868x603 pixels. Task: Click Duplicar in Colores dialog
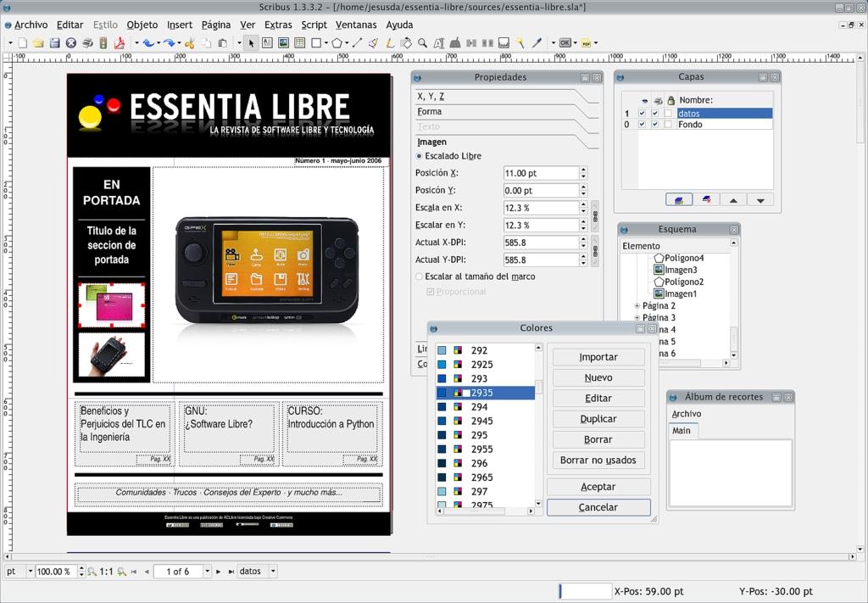598,419
